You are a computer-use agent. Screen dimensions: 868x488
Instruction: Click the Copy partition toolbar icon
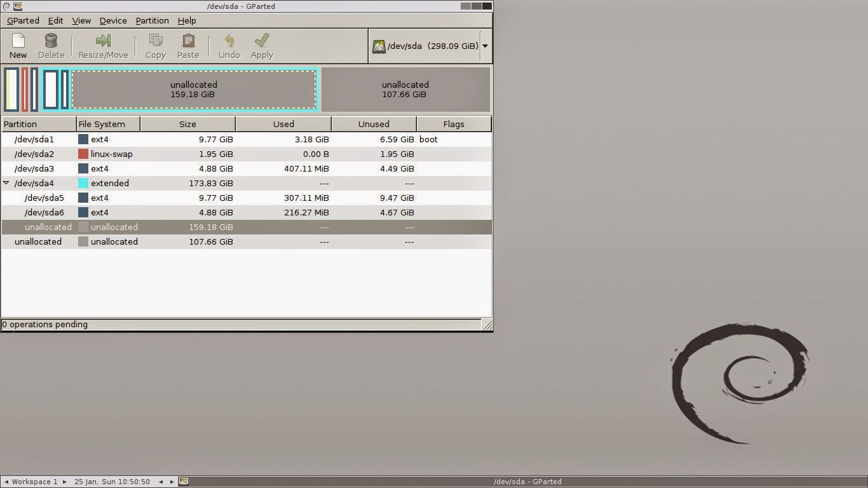(x=156, y=41)
